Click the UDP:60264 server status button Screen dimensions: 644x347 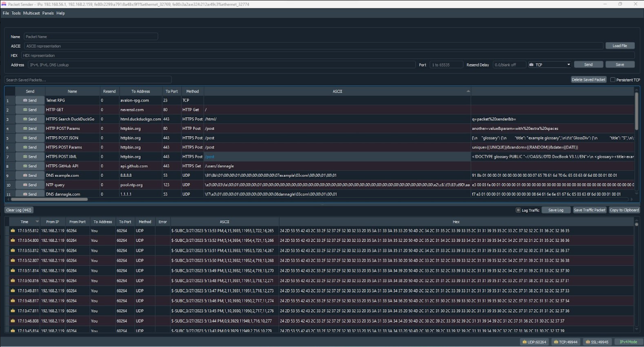[534, 342]
